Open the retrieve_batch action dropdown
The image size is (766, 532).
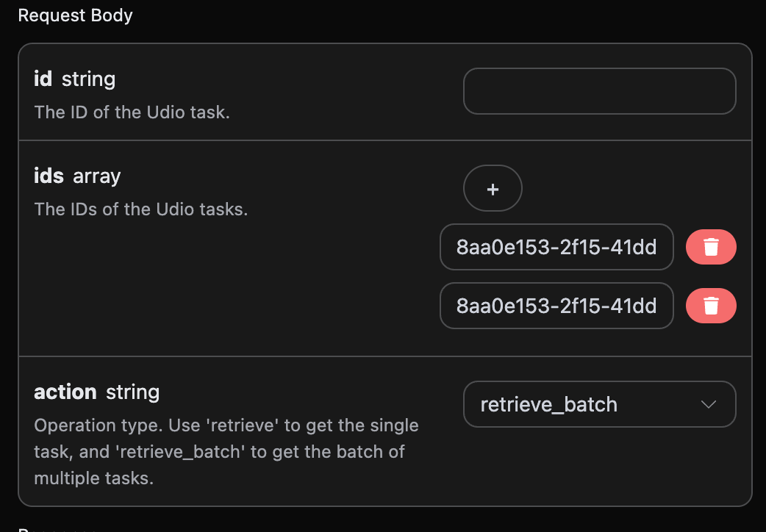point(599,404)
